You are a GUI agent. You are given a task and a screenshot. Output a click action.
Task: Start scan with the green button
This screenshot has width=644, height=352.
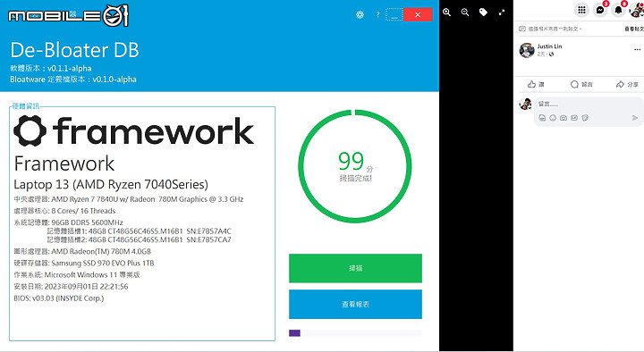tap(355, 268)
